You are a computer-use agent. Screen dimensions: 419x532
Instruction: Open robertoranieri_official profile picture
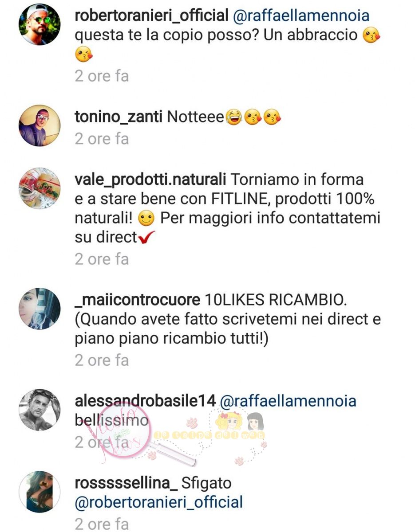coord(39,25)
